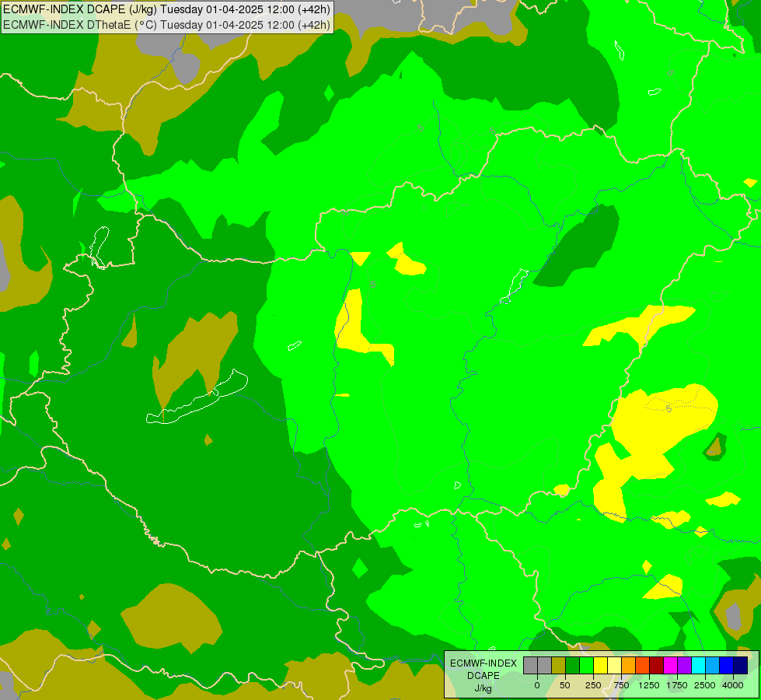Viewport: 761px width, 700px height.
Task: Select the light blue legend swatch
Action: (x=712, y=665)
